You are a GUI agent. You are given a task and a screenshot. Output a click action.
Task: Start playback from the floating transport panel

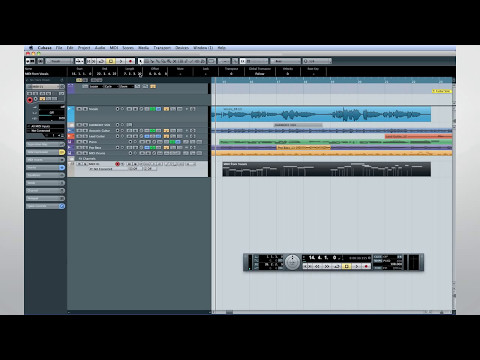click(356, 266)
